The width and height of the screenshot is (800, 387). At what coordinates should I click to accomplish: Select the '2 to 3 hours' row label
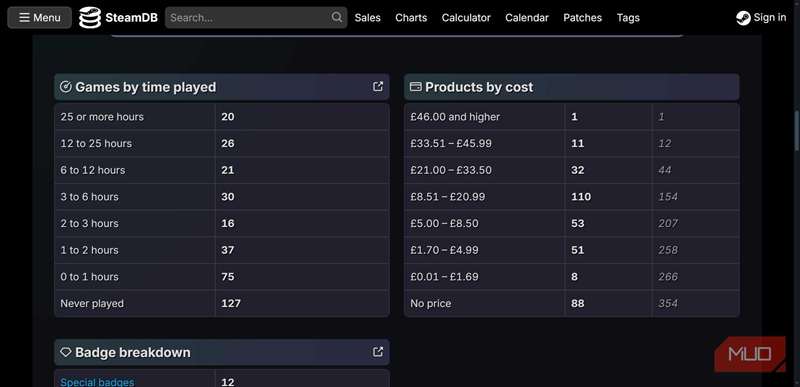[89, 223]
